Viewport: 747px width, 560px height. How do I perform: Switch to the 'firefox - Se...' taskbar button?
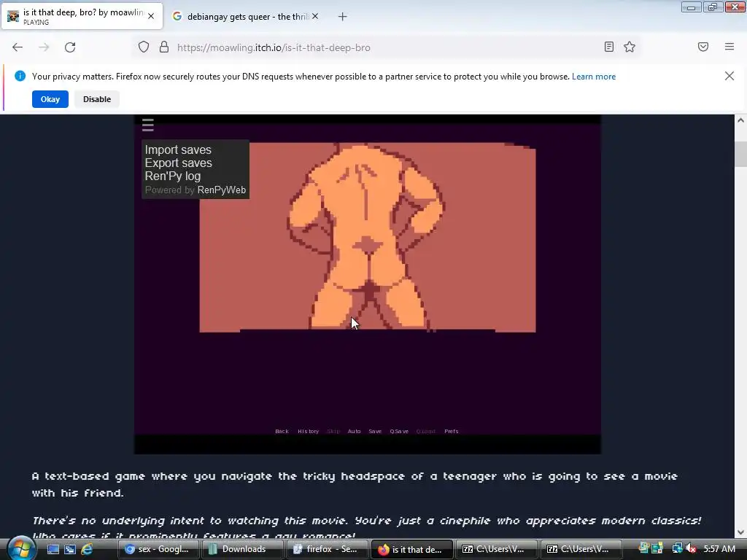(x=328, y=549)
